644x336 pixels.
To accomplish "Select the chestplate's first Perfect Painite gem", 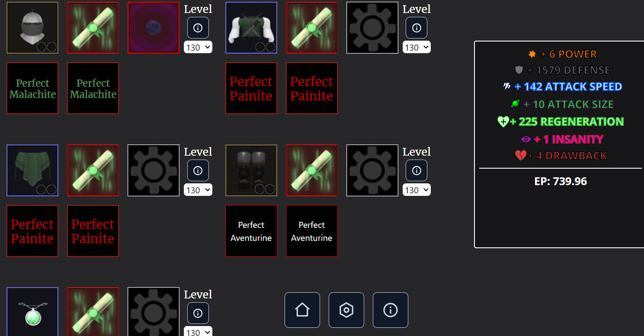I will coord(251,88).
